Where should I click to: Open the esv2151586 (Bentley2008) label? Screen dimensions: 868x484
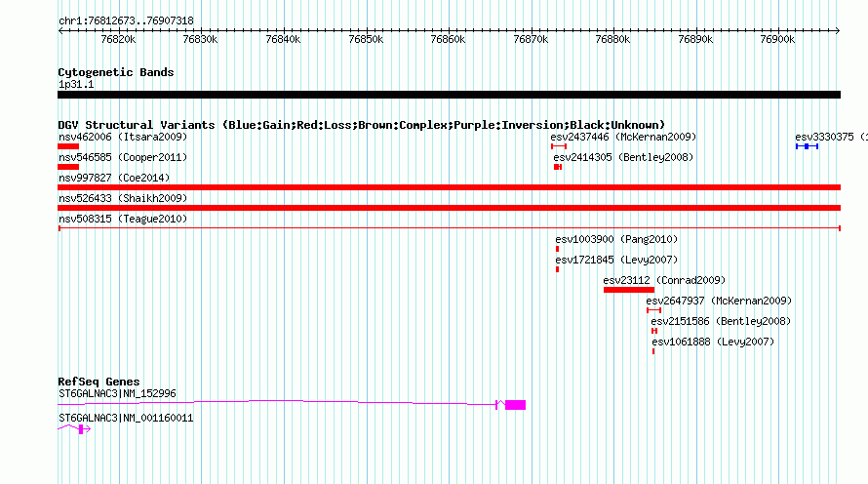pos(721,321)
